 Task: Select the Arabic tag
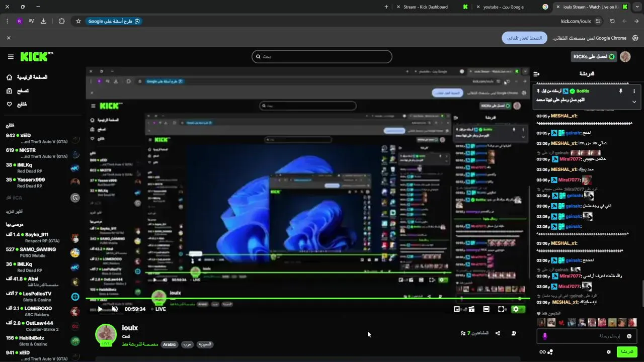tap(170, 344)
